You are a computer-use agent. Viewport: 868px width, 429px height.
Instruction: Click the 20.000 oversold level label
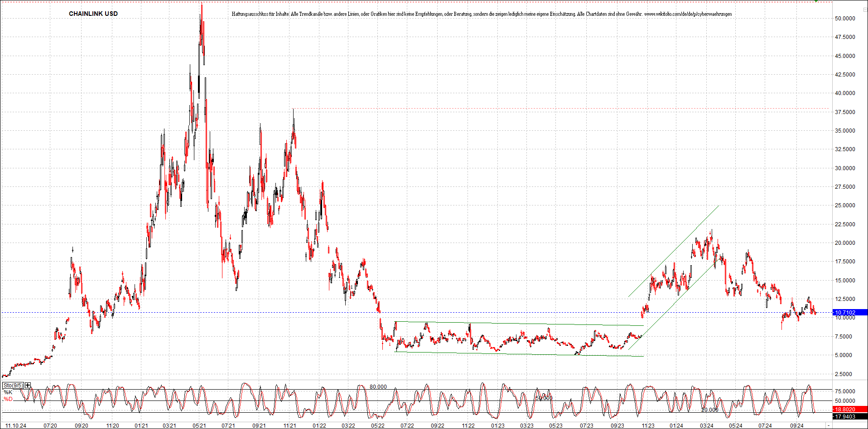click(x=710, y=410)
